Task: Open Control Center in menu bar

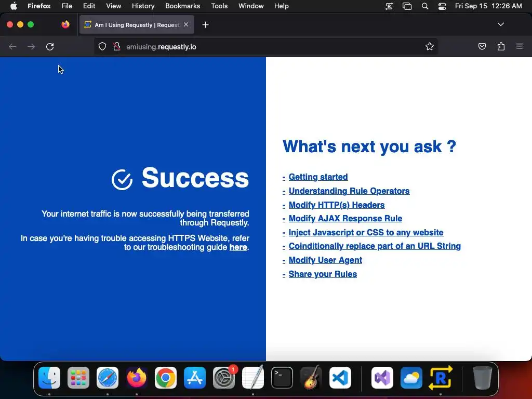Action: (x=442, y=6)
